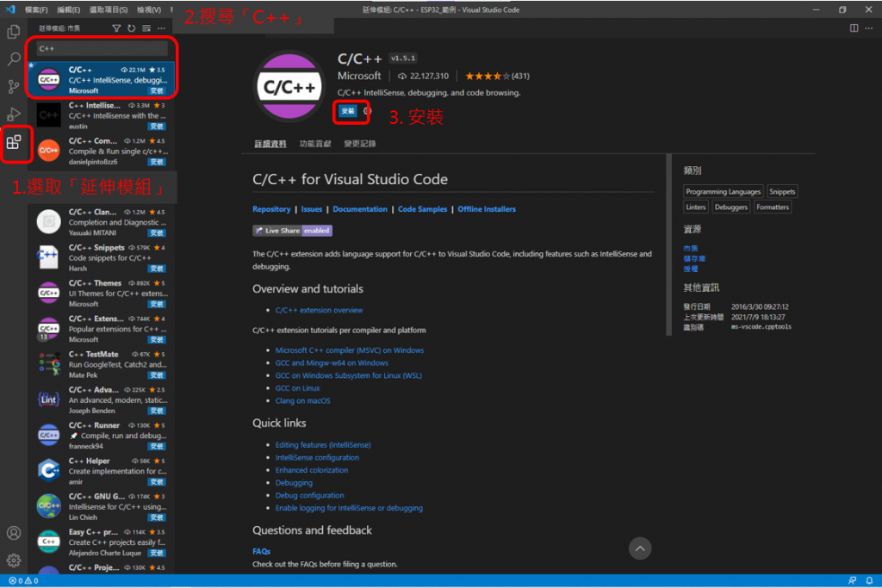The image size is (882, 588).
Task: Filter extensions with the funnel icon
Action: [x=116, y=28]
